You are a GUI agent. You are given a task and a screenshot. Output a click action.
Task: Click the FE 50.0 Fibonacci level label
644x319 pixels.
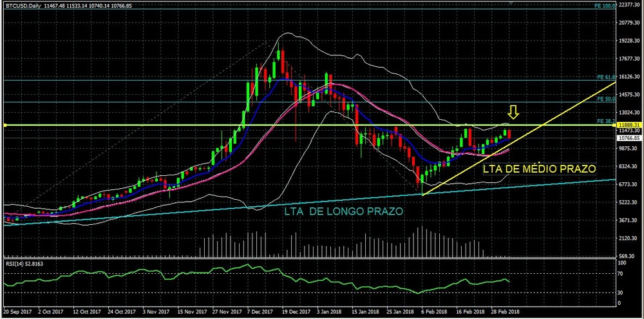[606, 99]
